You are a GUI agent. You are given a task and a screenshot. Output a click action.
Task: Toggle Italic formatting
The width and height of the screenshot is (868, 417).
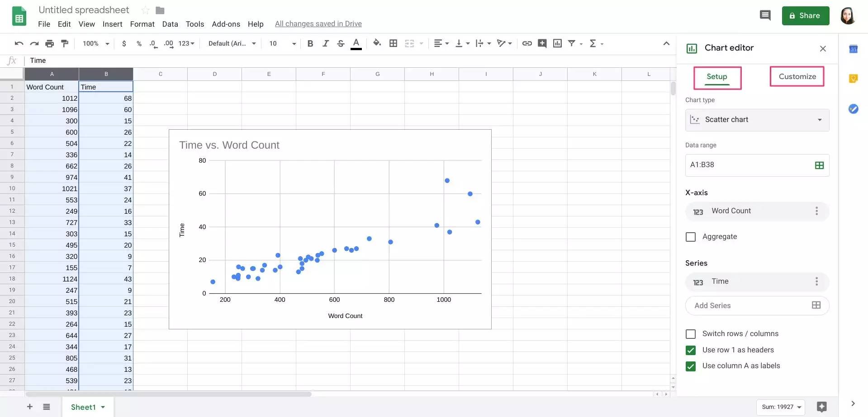tap(325, 43)
